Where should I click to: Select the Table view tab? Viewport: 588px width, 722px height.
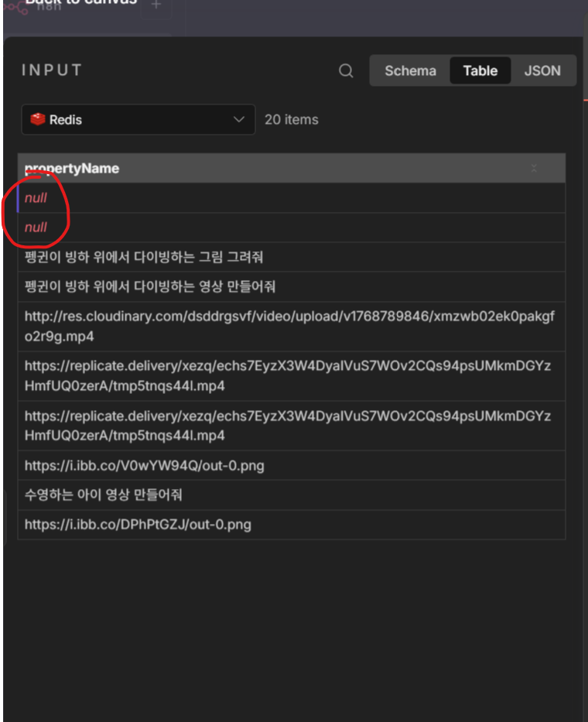coord(480,70)
